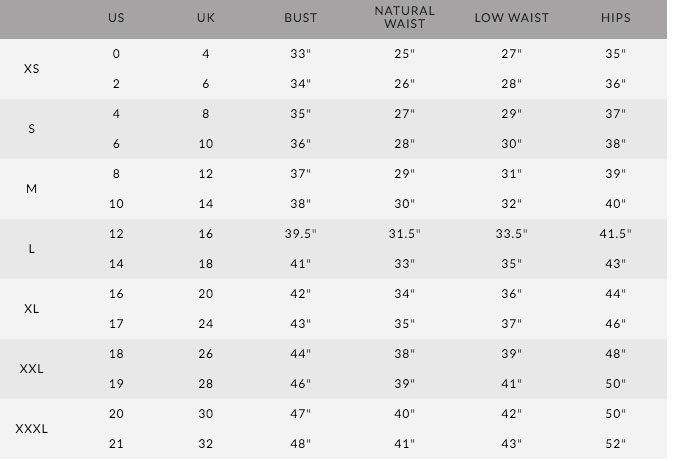Select the L size label
The image size is (674, 461).
click(x=31, y=249)
